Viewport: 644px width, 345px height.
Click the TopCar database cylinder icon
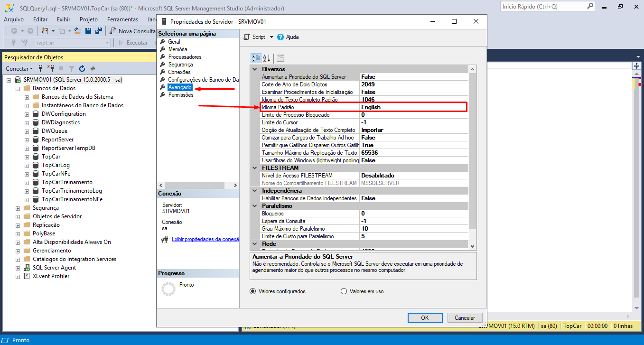(x=36, y=157)
